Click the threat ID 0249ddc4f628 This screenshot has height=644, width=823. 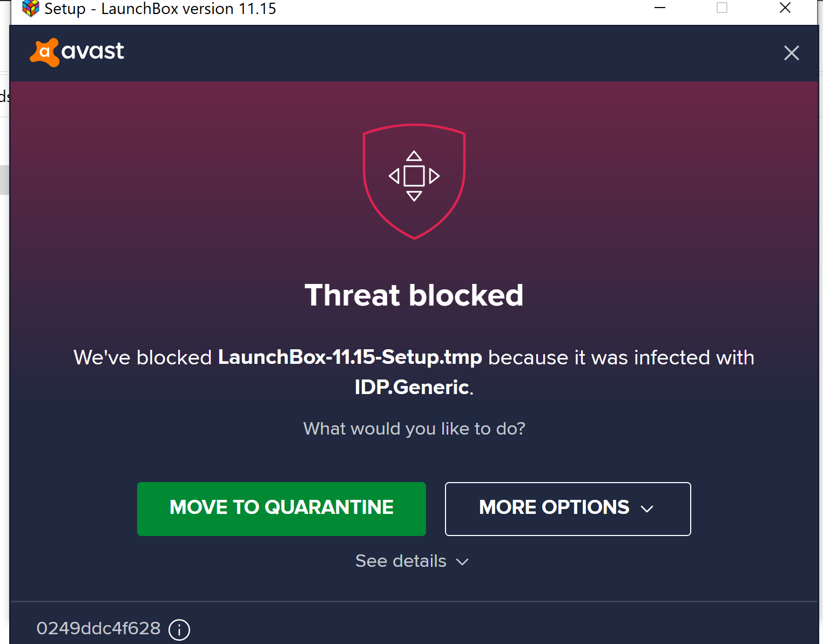pyautogui.click(x=98, y=628)
